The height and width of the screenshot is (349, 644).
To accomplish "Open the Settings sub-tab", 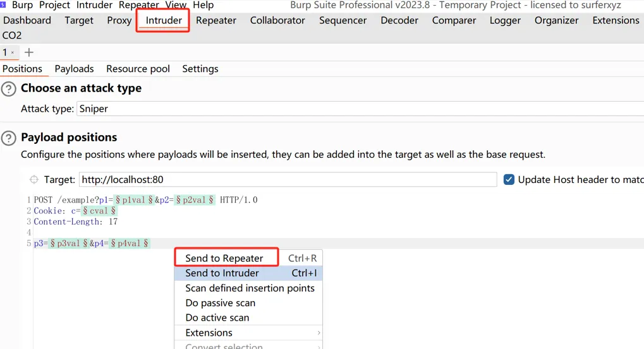I will tap(200, 69).
